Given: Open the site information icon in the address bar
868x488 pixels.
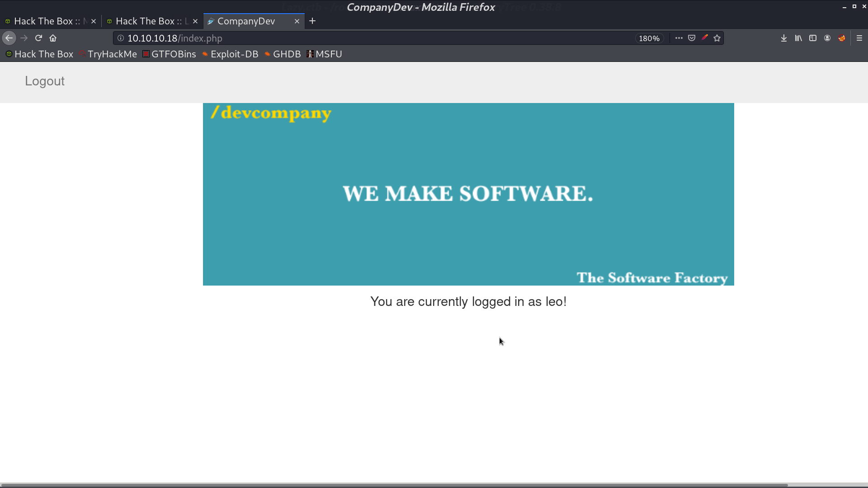Looking at the screenshot, I should 121,38.
